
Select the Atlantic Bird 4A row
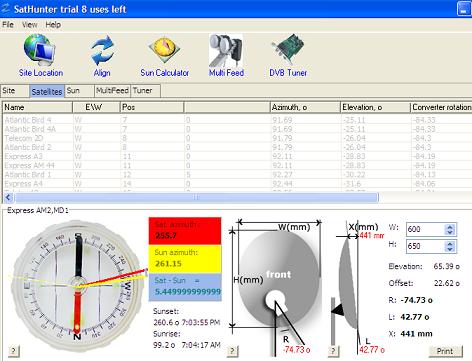[237, 129]
